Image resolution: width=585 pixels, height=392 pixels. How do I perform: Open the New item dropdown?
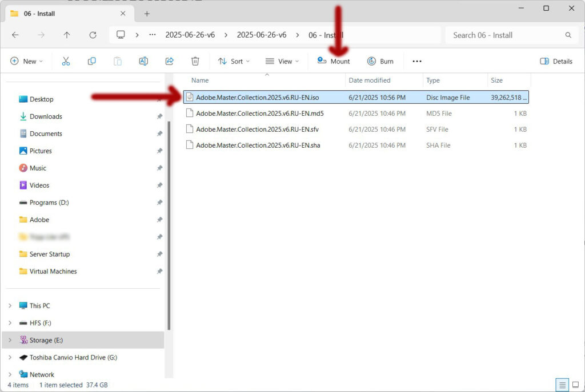[26, 61]
